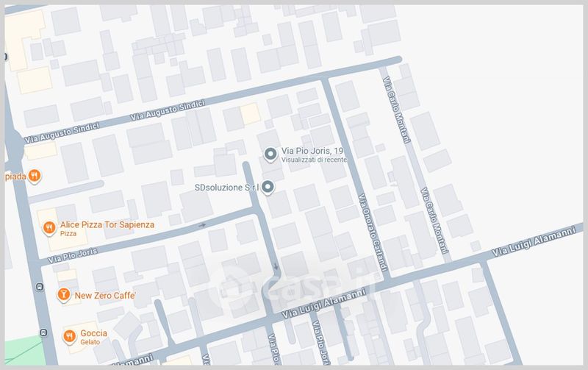Select the bus stop icon near New Zero Caffe'
Screen dimensions: 588x370
point(38,287)
